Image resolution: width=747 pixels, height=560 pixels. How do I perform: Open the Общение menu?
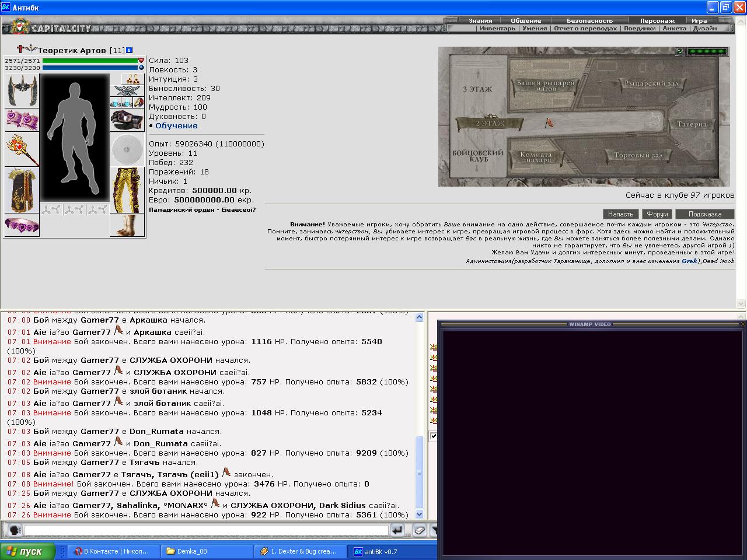(526, 21)
